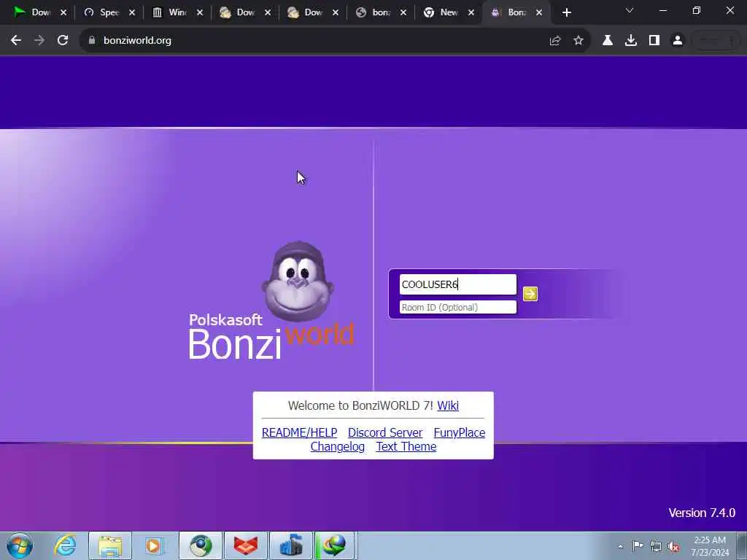The height and width of the screenshot is (560, 747).
Task: Open Action Center flag icon
Action: [638, 546]
